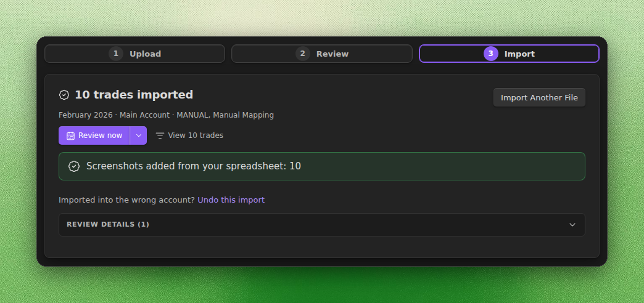Image resolution: width=644 pixels, height=303 pixels.
Task: Click the check badge beside 10 trades imported
Action: click(64, 95)
